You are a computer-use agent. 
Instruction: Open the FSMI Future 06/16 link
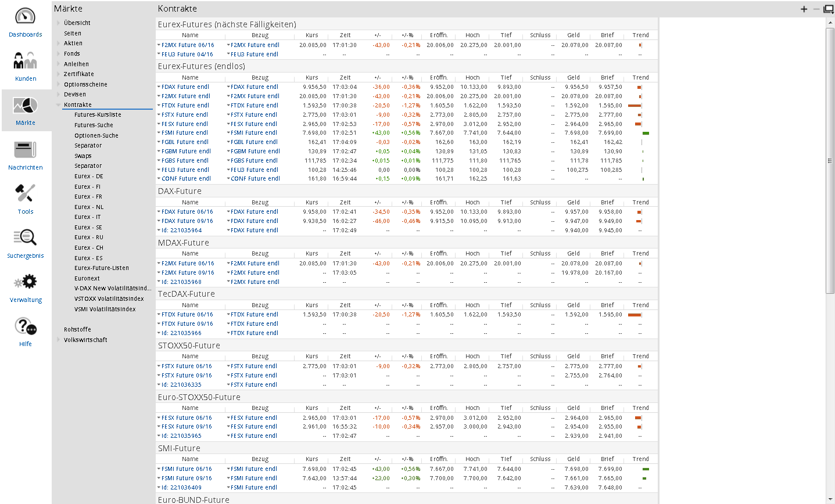click(187, 469)
